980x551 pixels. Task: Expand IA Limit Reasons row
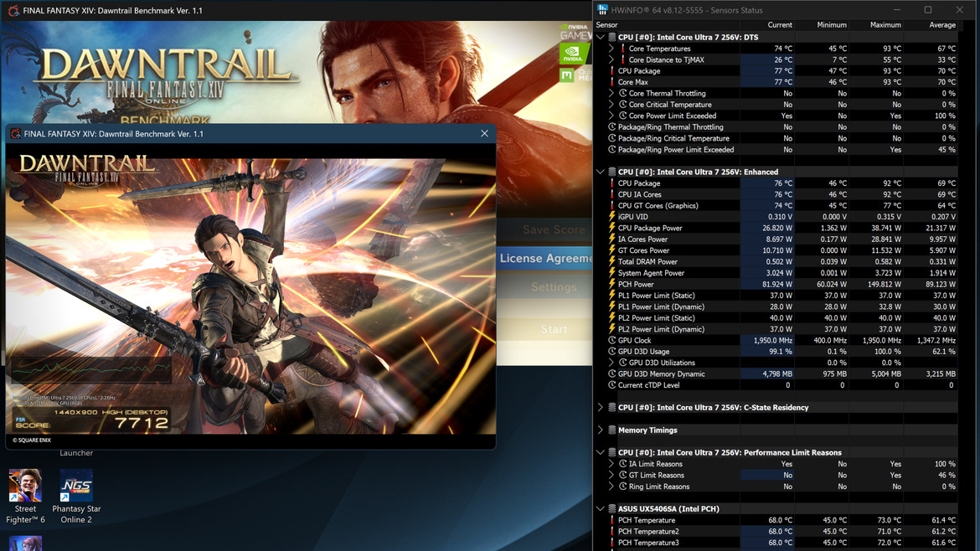pos(612,464)
